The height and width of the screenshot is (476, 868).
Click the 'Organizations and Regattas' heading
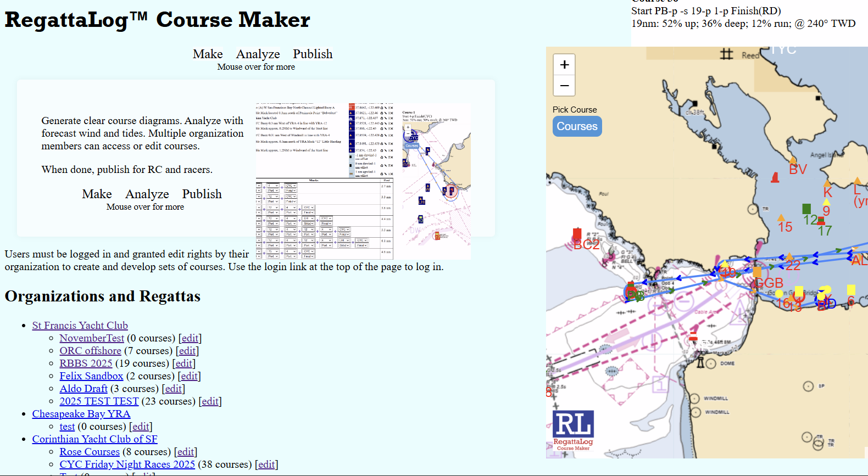103,296
